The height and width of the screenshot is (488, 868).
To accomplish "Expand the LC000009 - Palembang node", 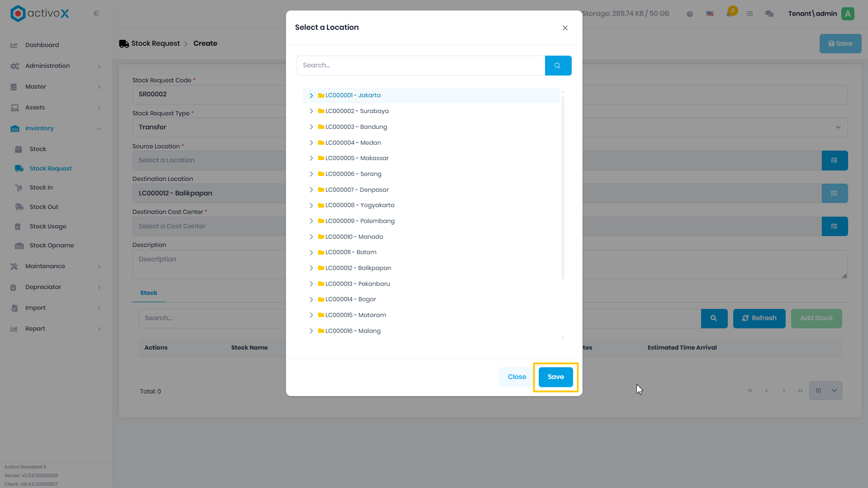I will (x=311, y=221).
